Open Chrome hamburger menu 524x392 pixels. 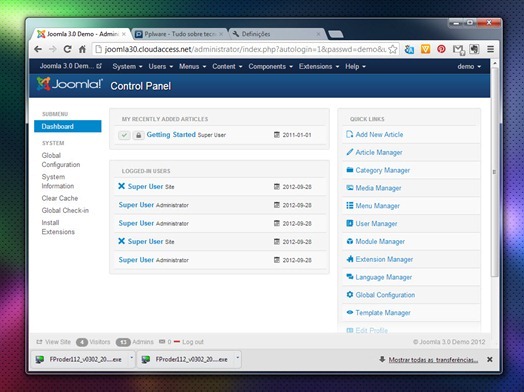point(491,49)
